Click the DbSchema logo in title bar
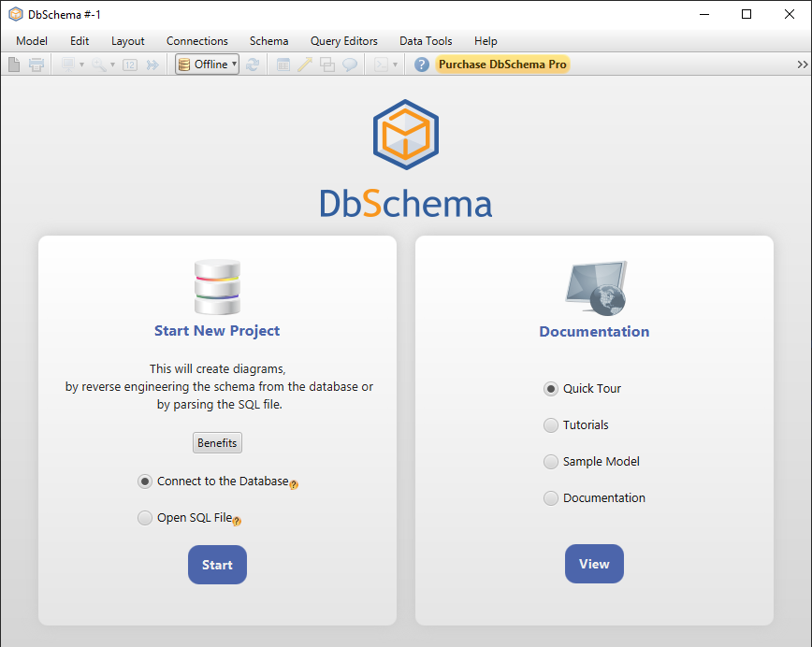 (16, 14)
